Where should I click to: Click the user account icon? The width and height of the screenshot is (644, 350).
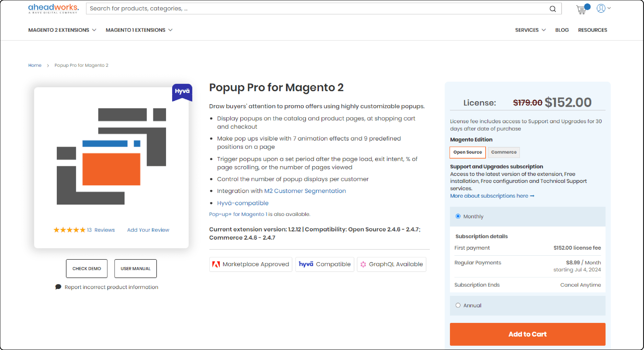(x=601, y=8)
